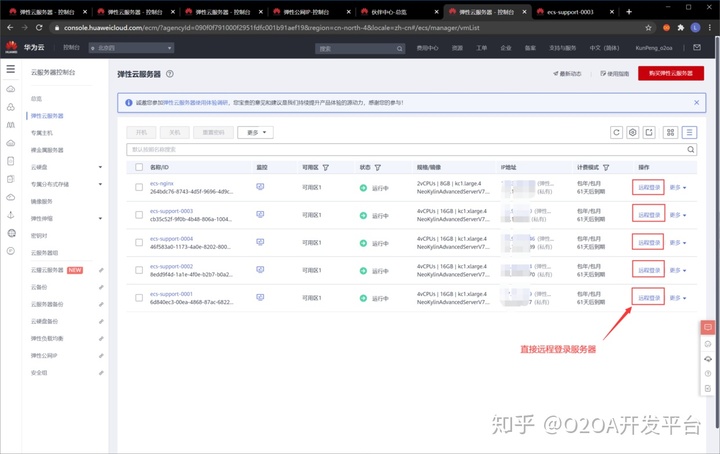720x454 pixels.
Task: Select 裸金属服务器 in the sidebar
Action: 47,150
